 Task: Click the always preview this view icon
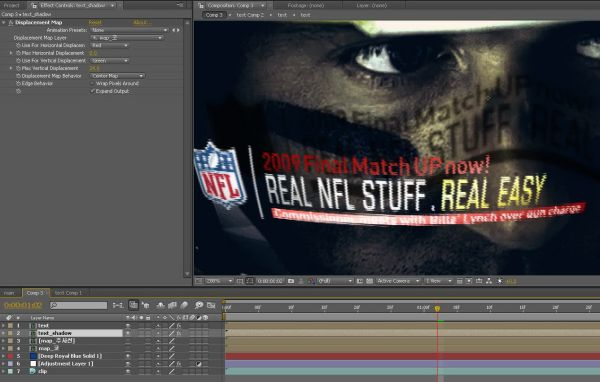pos(199,281)
